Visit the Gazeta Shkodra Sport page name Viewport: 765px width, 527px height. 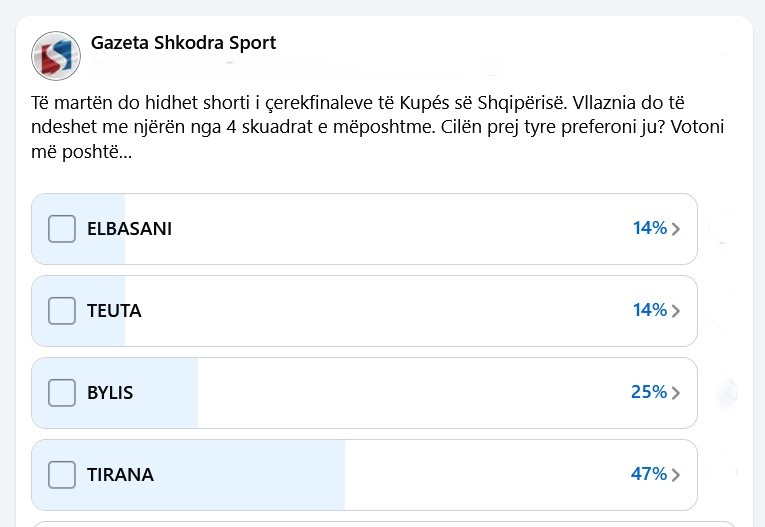(183, 43)
